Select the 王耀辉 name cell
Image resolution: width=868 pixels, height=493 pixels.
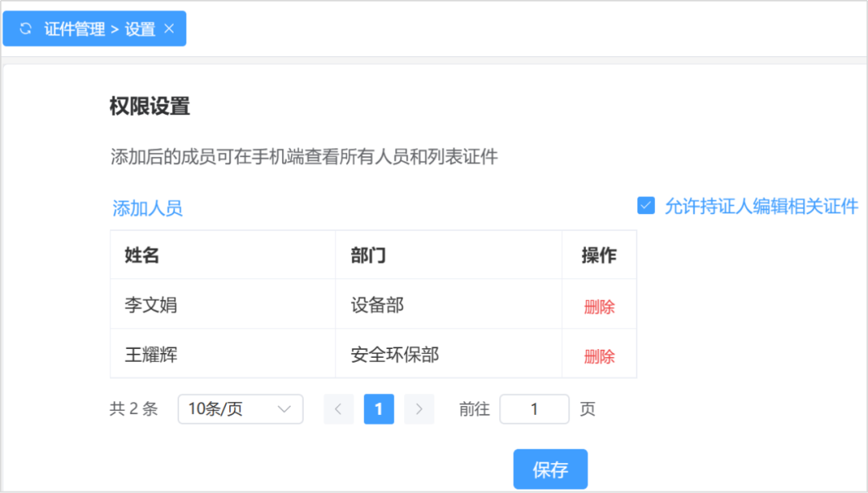coord(151,355)
